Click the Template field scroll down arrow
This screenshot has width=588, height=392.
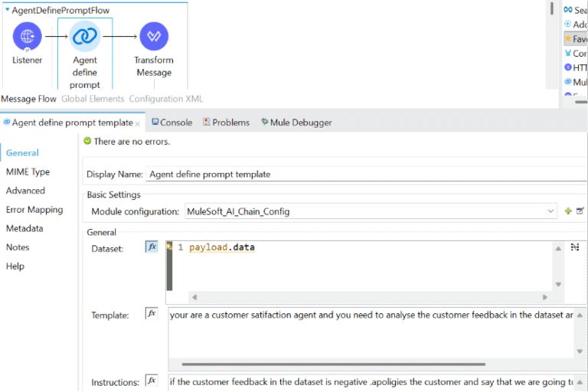tap(580, 351)
